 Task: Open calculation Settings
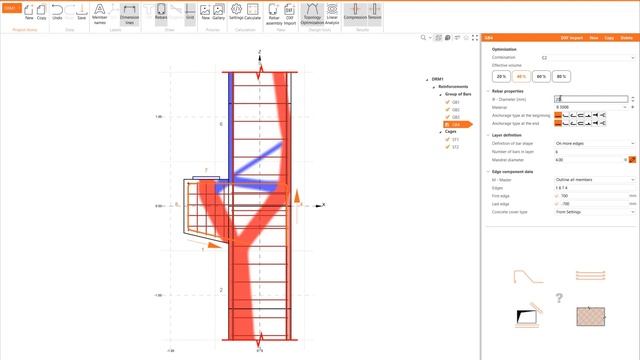(x=236, y=12)
